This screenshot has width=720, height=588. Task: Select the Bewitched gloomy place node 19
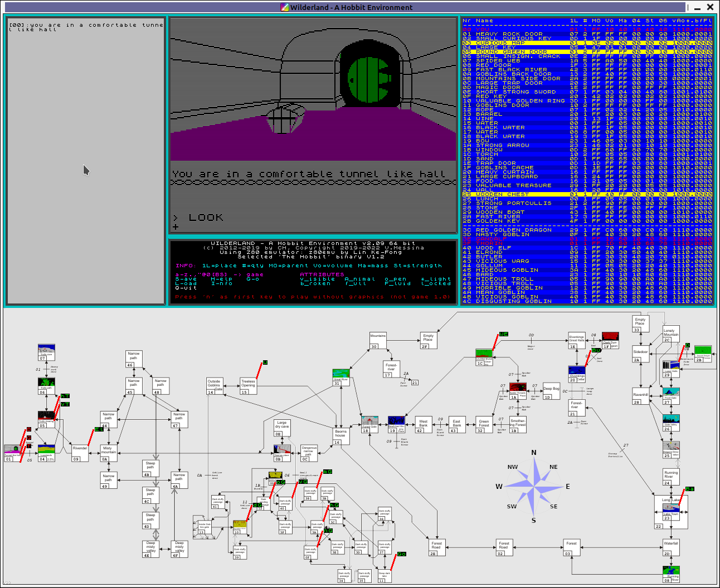point(396,424)
